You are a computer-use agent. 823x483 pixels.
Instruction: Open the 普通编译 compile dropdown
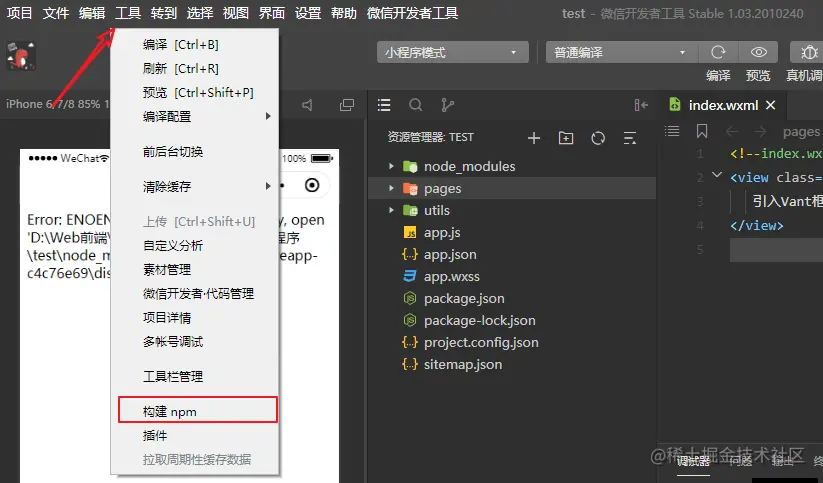pyautogui.click(x=621, y=52)
